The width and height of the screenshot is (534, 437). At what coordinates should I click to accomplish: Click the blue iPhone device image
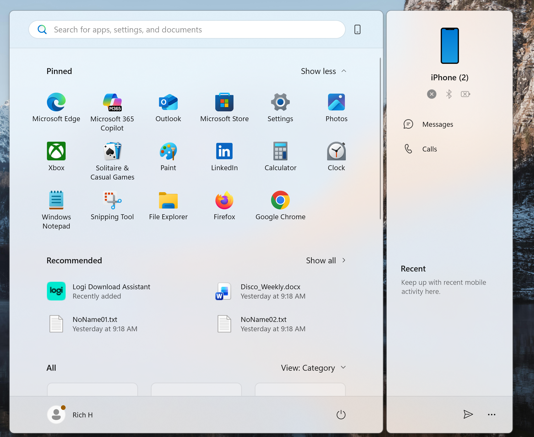pos(450,46)
